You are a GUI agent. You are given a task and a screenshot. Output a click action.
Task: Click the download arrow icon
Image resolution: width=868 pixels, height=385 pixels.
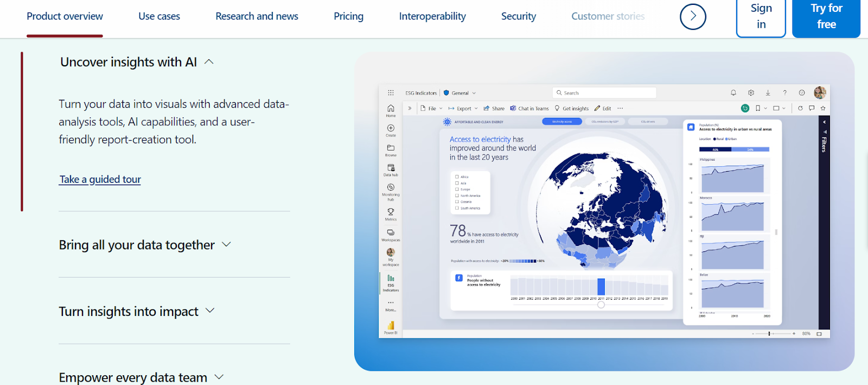click(768, 93)
